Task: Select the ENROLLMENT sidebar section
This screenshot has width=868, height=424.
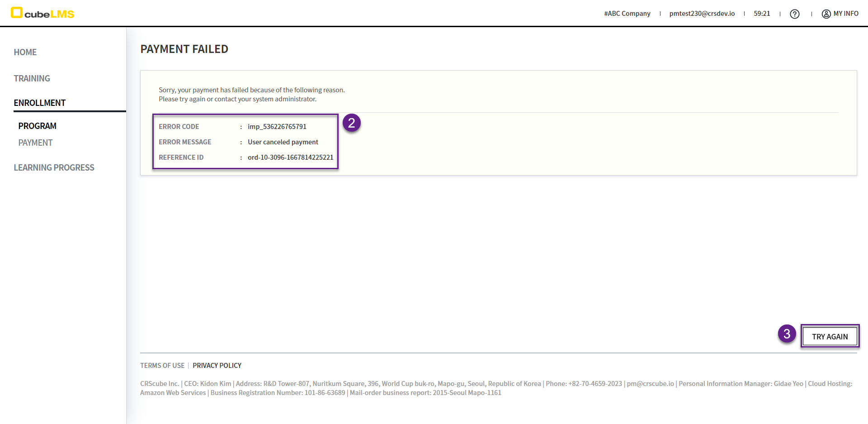Action: (40, 103)
